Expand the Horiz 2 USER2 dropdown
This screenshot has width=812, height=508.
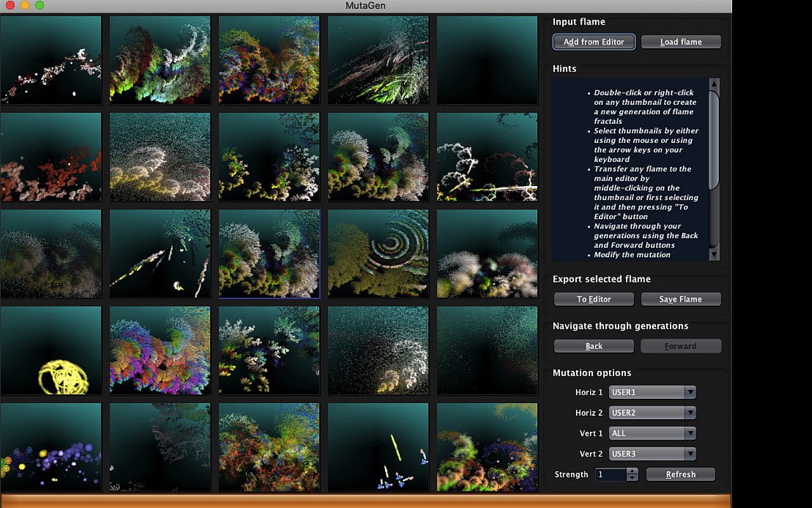(x=652, y=413)
